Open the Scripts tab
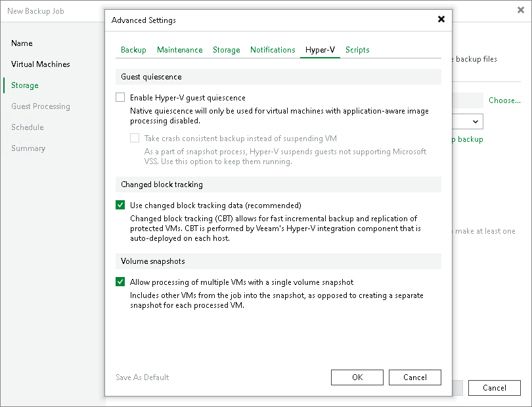This screenshot has width=532, height=407. click(x=357, y=50)
